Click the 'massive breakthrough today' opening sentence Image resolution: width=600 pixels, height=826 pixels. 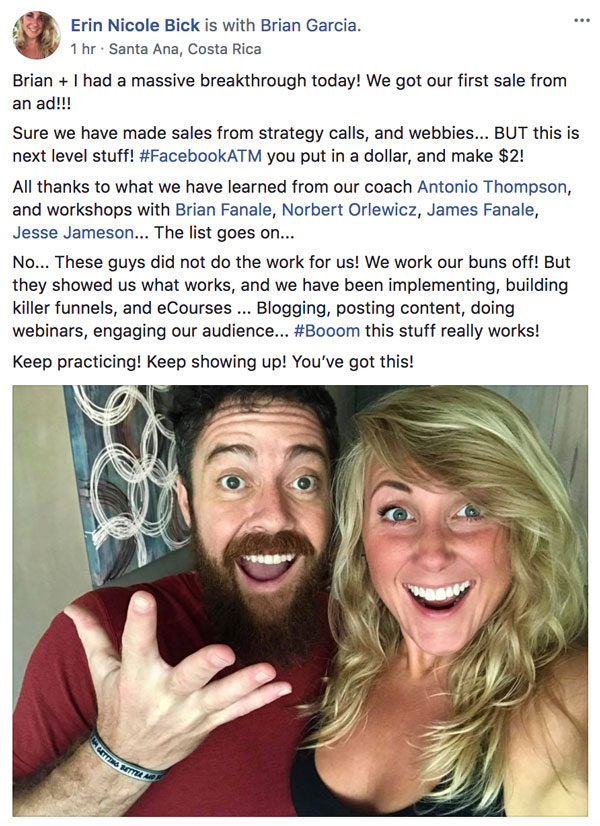(290, 81)
